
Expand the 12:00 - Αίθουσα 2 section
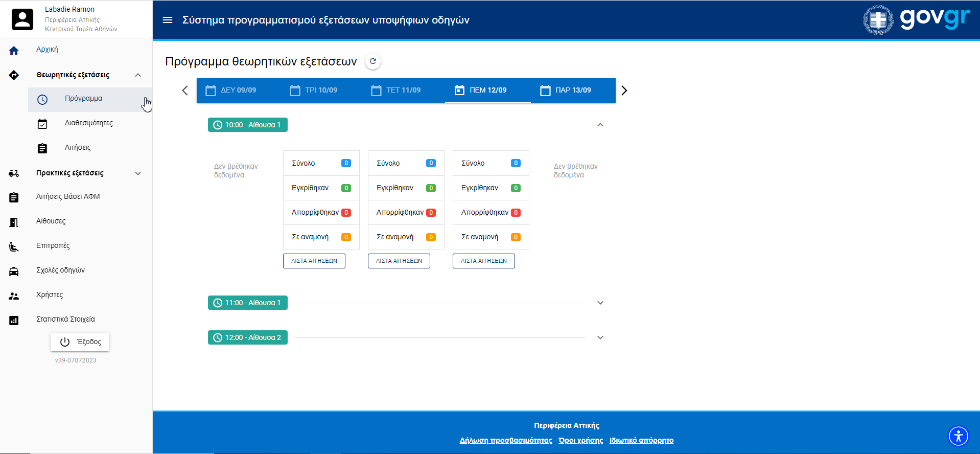pos(600,337)
